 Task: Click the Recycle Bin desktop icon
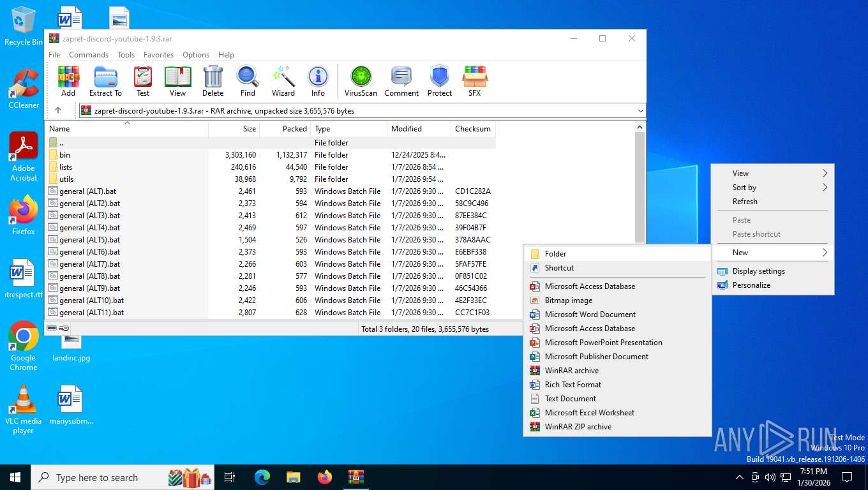[24, 27]
